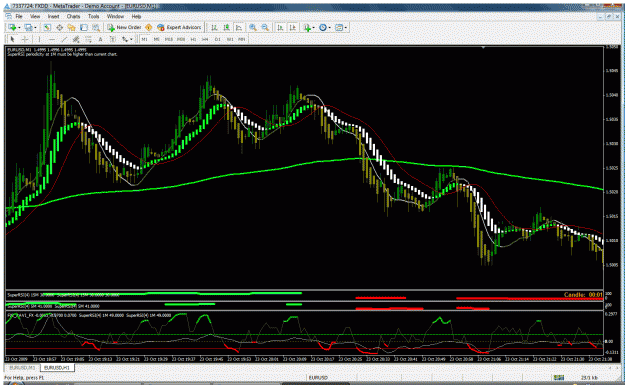Click the yellow diamond MetaEditor icon

click(149, 28)
